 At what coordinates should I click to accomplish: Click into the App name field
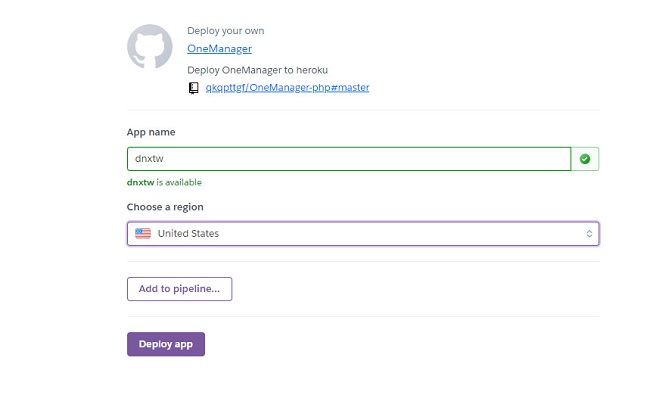[349, 159]
